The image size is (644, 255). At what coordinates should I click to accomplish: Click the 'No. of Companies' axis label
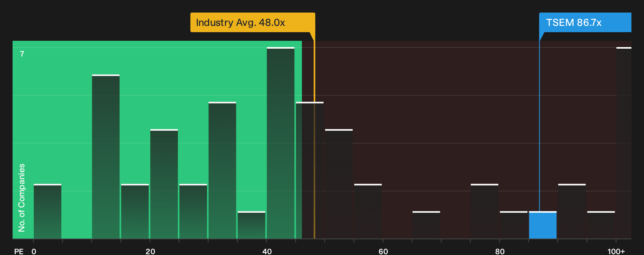[22, 198]
